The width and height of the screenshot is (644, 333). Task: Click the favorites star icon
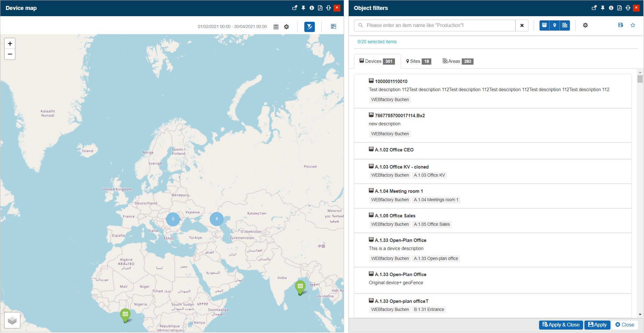[x=633, y=25]
